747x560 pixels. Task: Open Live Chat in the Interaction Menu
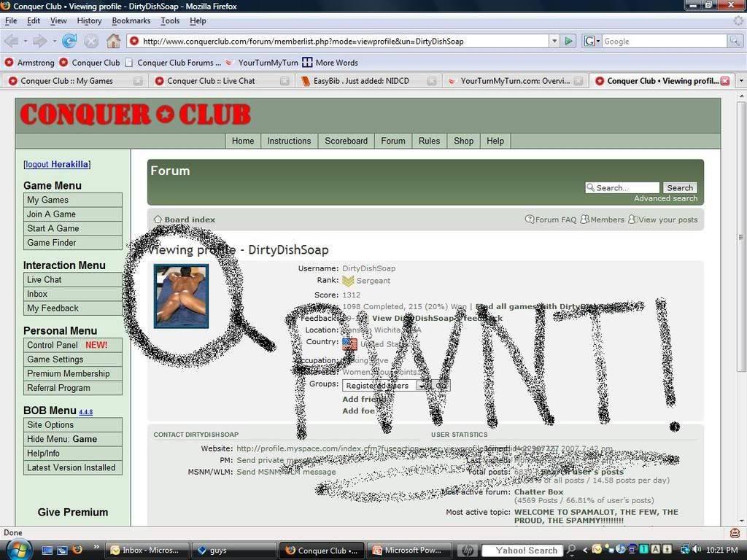tap(73, 279)
